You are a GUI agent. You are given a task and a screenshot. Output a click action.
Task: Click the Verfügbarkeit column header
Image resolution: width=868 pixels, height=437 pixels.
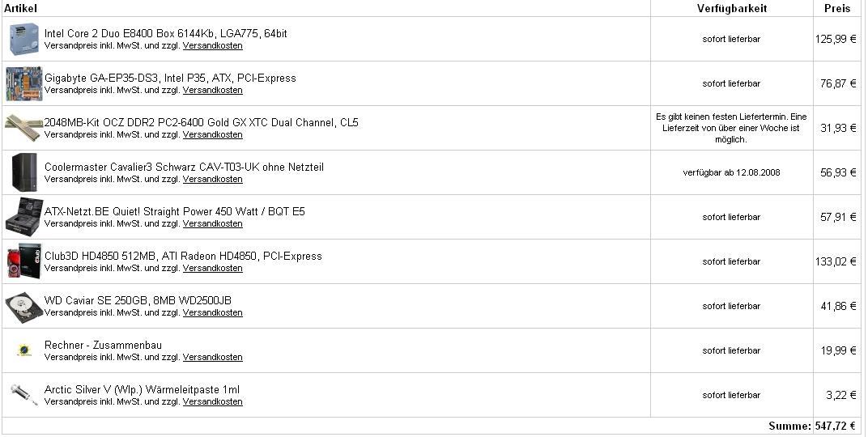pos(731,8)
